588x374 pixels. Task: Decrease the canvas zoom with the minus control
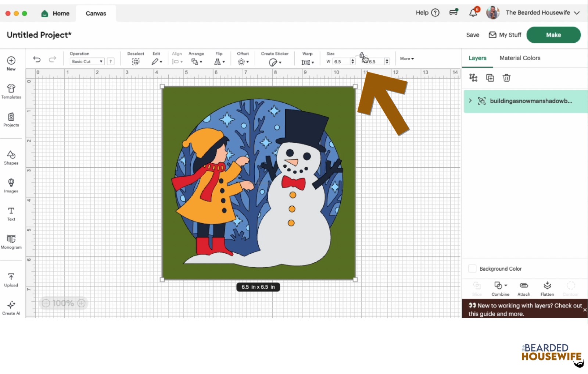[46, 303]
